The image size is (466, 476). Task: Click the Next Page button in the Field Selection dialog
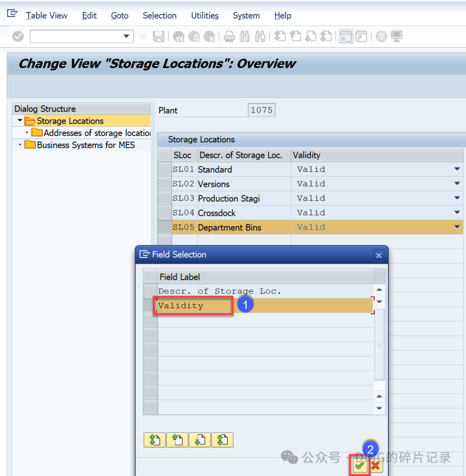tap(200, 440)
